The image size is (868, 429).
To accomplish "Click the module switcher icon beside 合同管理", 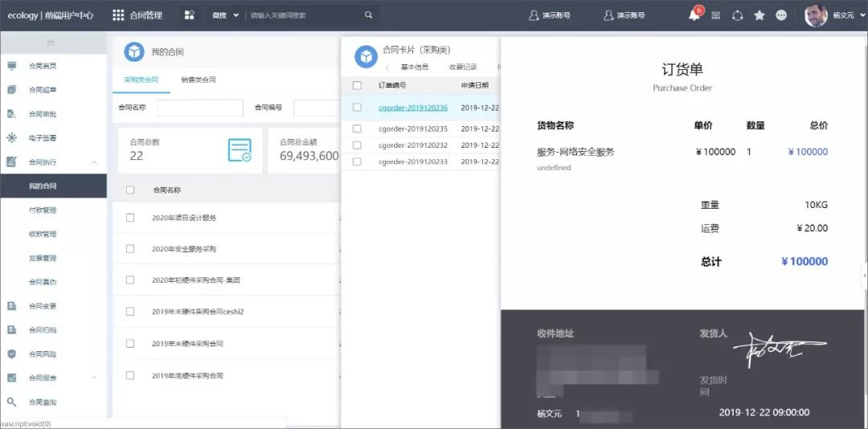I will pos(190,15).
